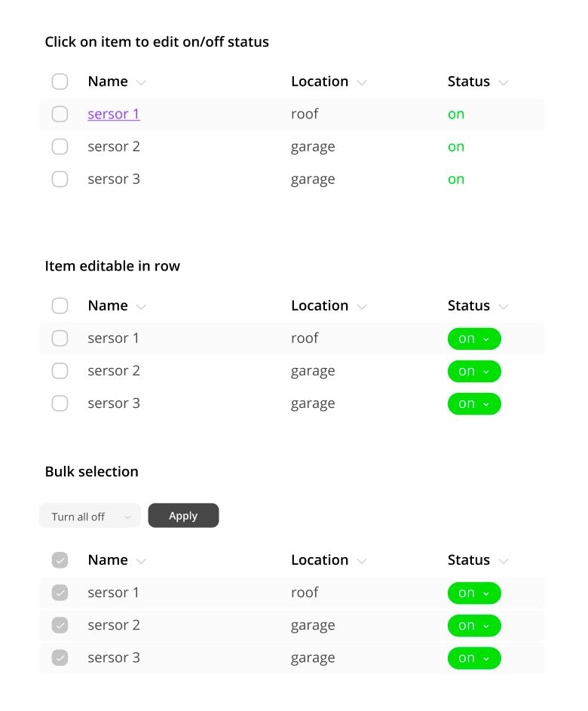Click green on status of sersor 3 in first table
The width and height of the screenshot is (588, 711).
[456, 179]
